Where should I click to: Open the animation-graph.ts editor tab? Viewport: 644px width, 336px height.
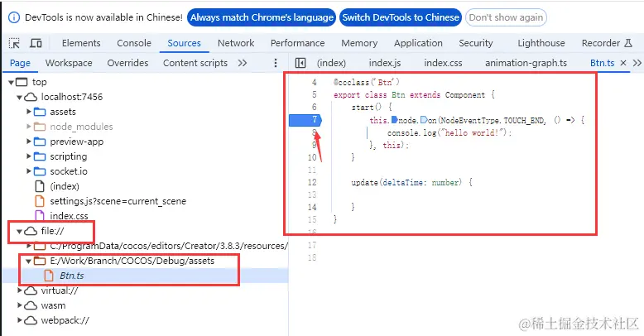[x=526, y=63]
